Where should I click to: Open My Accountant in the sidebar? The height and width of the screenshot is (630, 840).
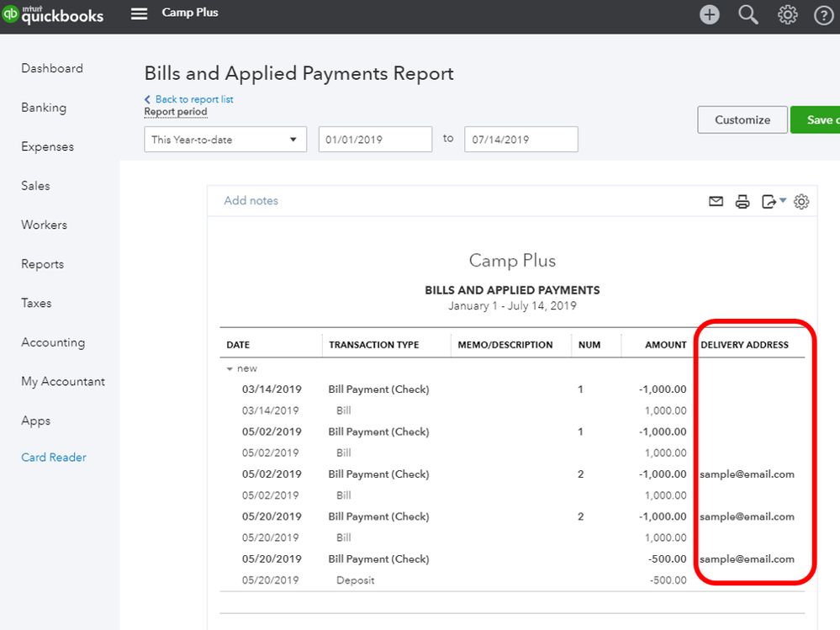coord(63,382)
